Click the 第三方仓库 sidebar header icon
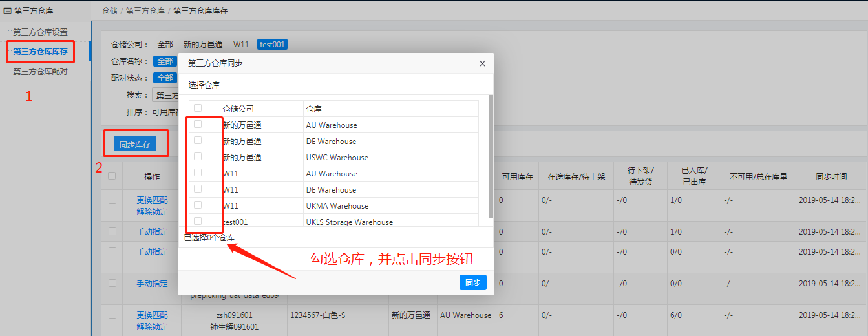Image resolution: width=868 pixels, height=336 pixels. (x=8, y=11)
